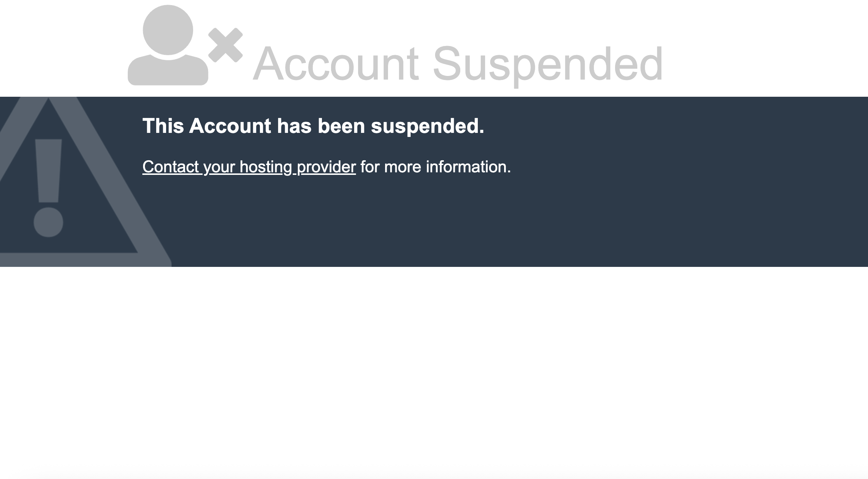Image resolution: width=868 pixels, height=479 pixels.
Task: Click the word "been" in the bold heading
Action: point(341,126)
